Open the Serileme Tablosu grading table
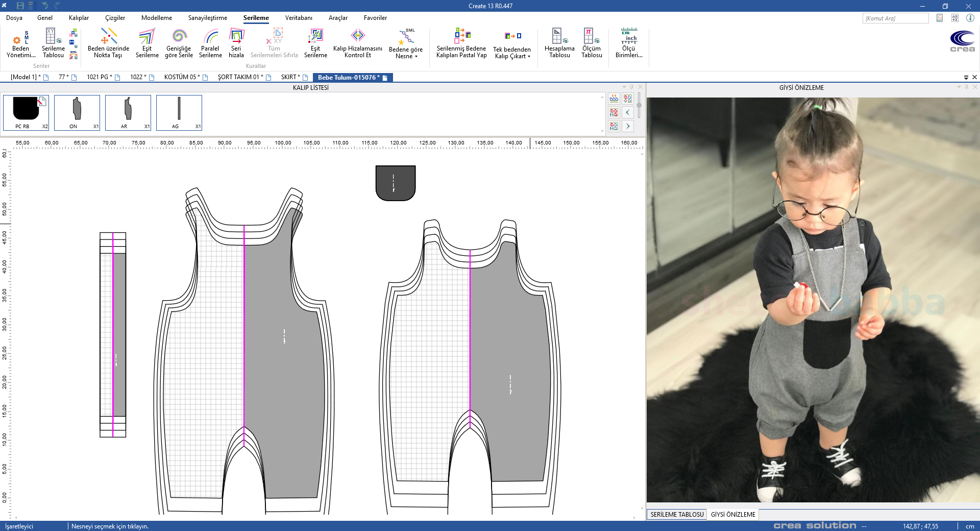The height and width of the screenshot is (531, 980). pos(53,43)
